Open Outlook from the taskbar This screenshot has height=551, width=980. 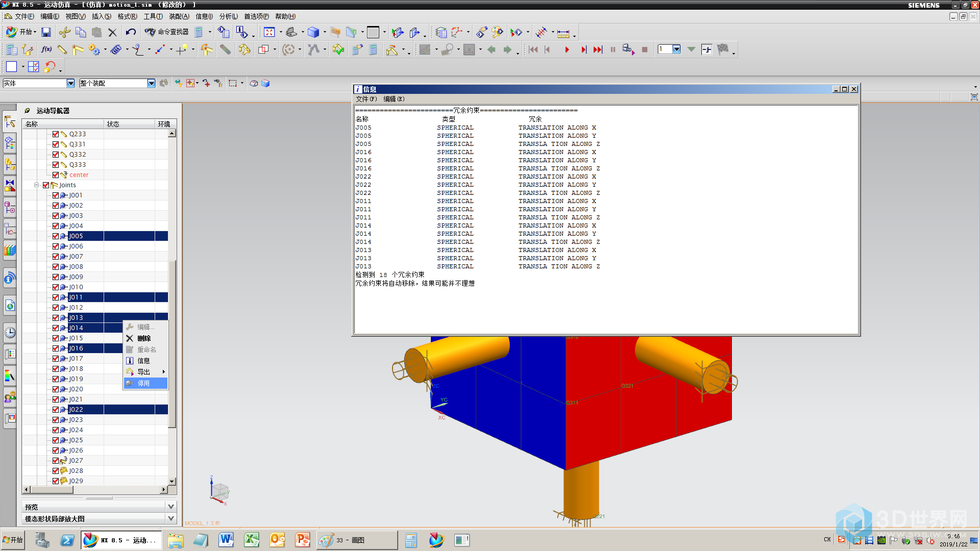click(x=277, y=540)
